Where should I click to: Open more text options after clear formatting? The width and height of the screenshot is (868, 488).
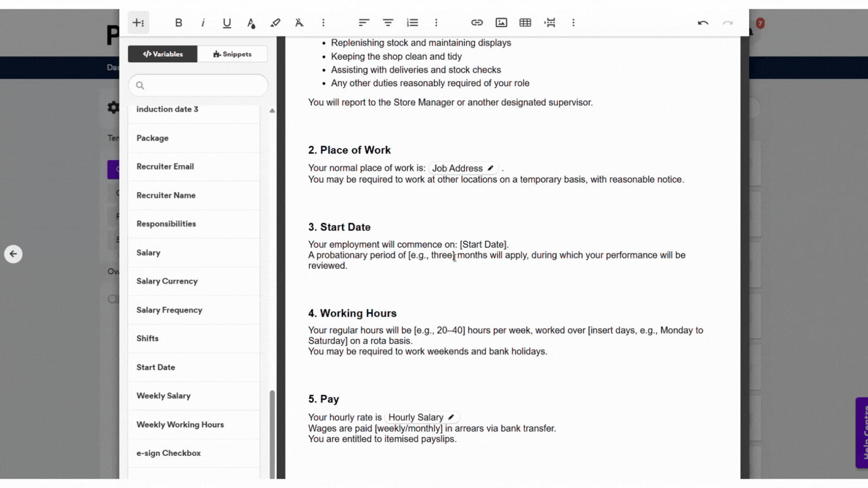pyautogui.click(x=323, y=23)
